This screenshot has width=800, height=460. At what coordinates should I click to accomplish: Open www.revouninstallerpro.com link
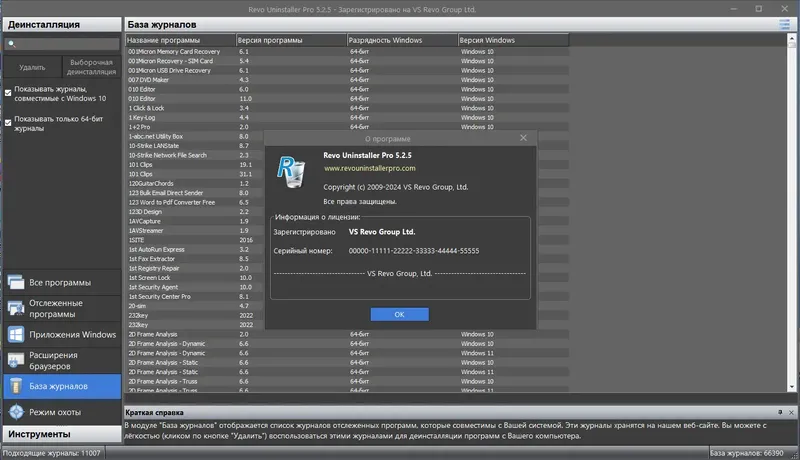pyautogui.click(x=369, y=168)
